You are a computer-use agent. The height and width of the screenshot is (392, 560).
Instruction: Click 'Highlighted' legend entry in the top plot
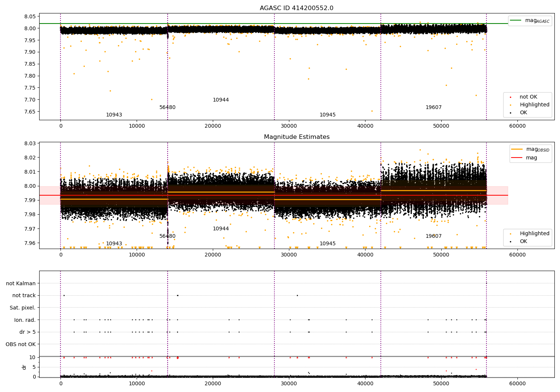click(535, 105)
